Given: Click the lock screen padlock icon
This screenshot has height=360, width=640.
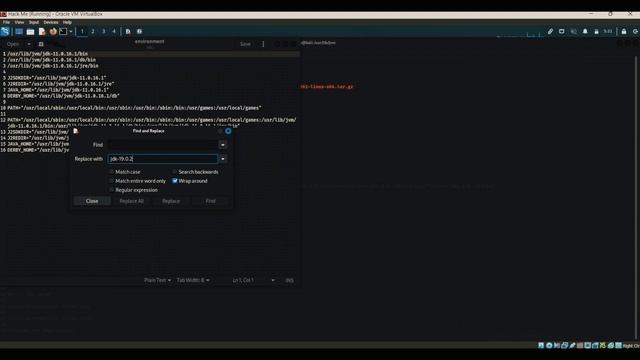Looking at the screenshot, I should 624,31.
